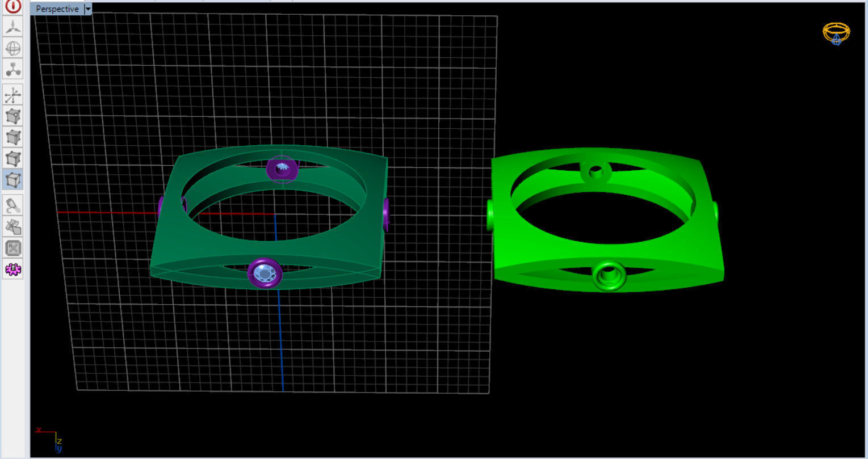Image resolution: width=868 pixels, height=459 pixels.
Task: Click the grayed-out square X icon
Action: click(13, 248)
